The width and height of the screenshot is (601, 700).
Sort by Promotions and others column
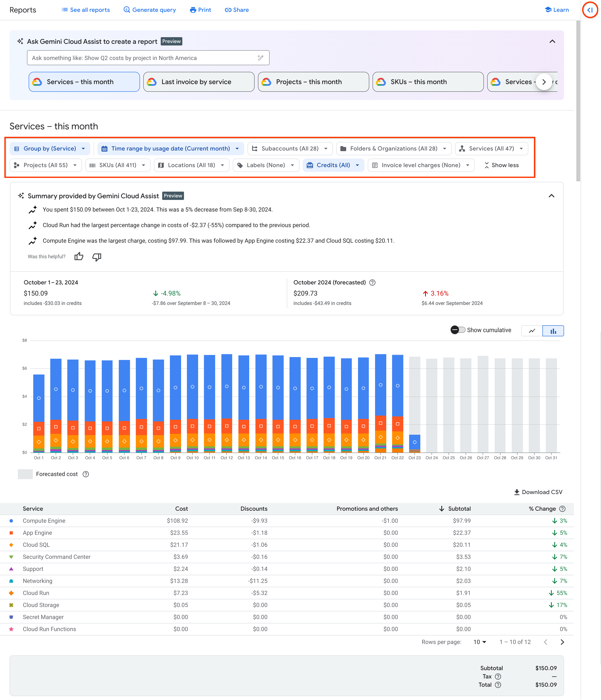pos(367,508)
